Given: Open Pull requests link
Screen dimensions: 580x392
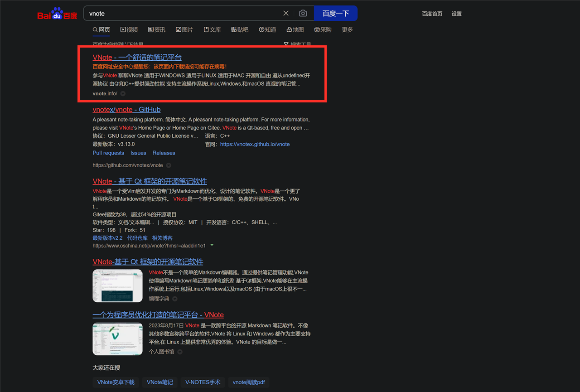Looking at the screenshot, I should tap(108, 153).
